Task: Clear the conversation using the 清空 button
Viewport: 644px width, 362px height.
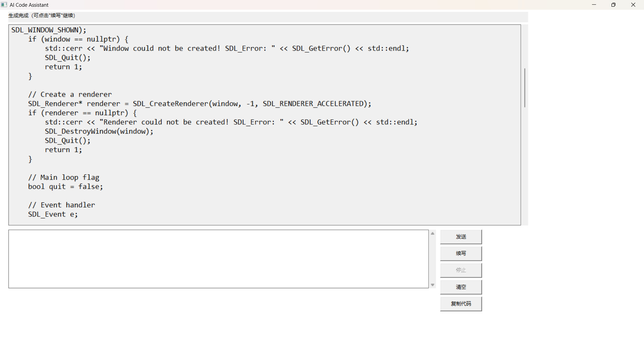Action: click(461, 287)
